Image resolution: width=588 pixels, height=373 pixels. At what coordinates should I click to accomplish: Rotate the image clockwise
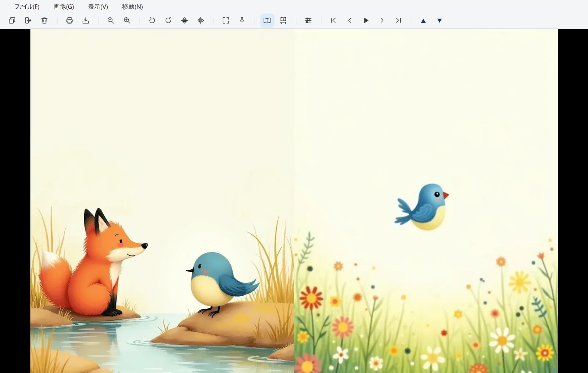pos(168,21)
